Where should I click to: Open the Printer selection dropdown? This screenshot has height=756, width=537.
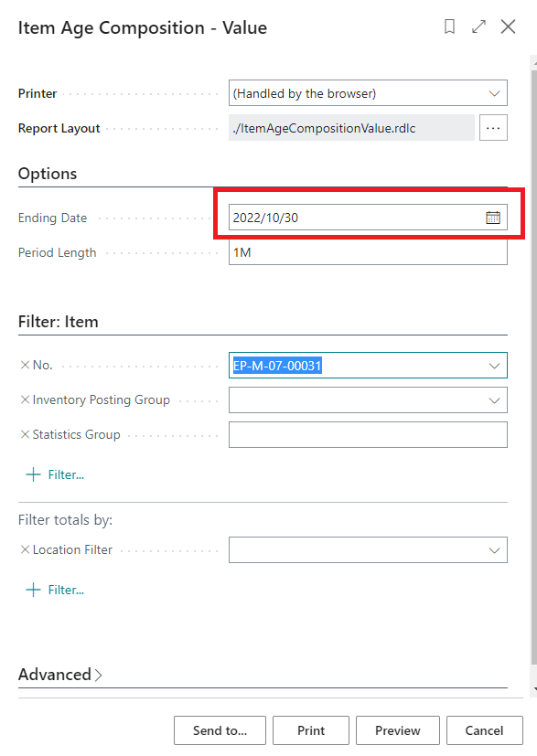click(495, 92)
